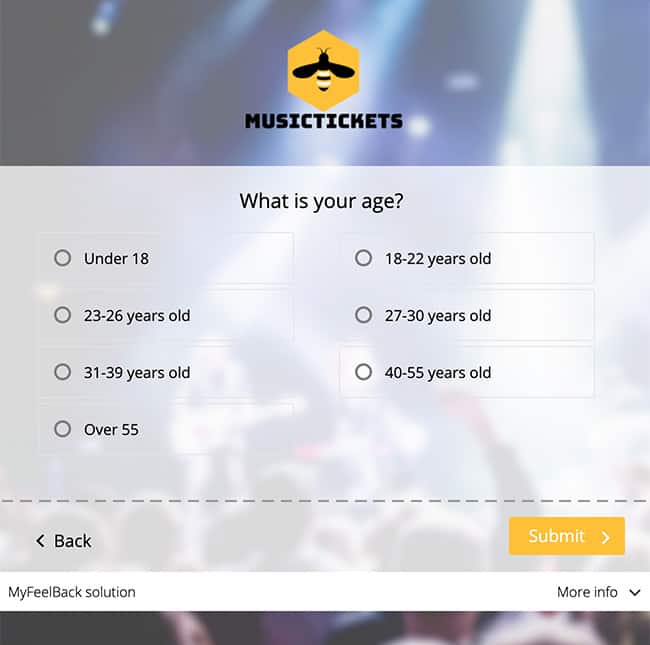Viewport: 650px width, 645px height.
Task: Click the left chevron beside Back
Action: coord(40,541)
